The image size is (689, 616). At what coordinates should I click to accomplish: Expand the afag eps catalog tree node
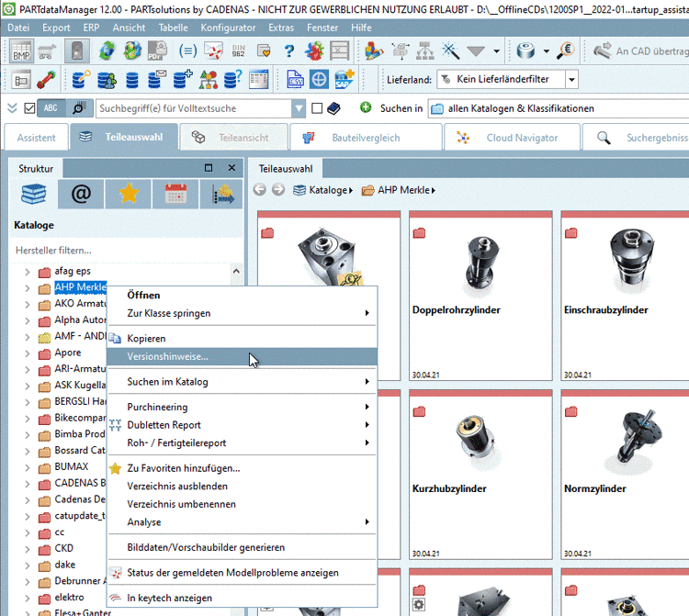(28, 272)
